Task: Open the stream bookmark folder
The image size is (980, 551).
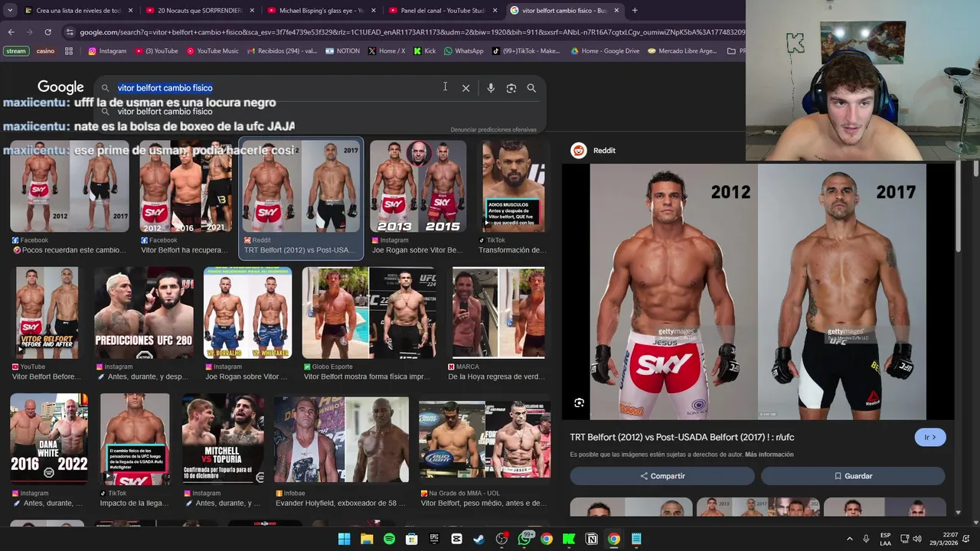Action: pos(15,51)
